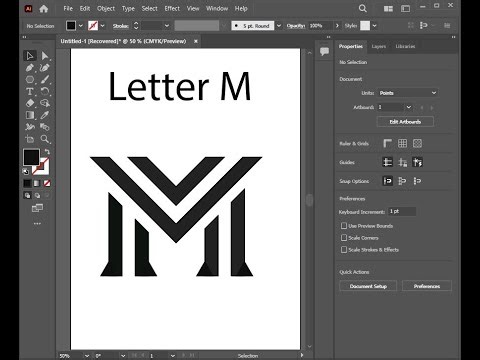
Task: Open the Arrange Documents icon
Action: point(388,9)
